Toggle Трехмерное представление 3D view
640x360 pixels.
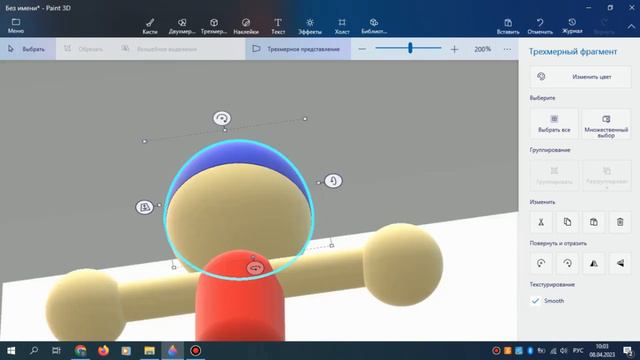(298, 49)
